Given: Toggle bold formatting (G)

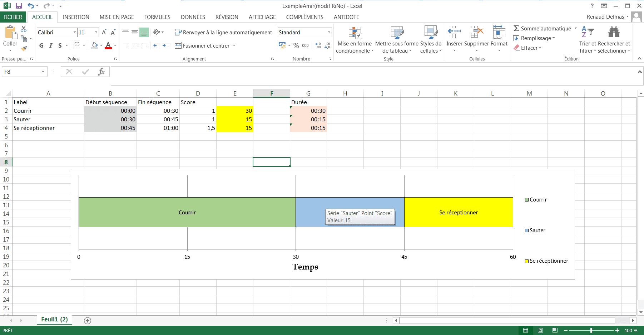Looking at the screenshot, I should pos(41,45).
